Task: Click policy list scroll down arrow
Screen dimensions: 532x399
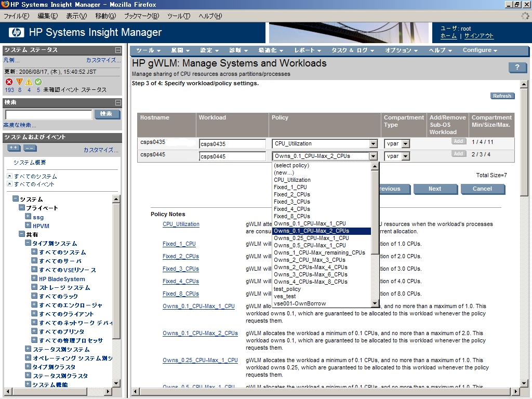Action: 375,303
